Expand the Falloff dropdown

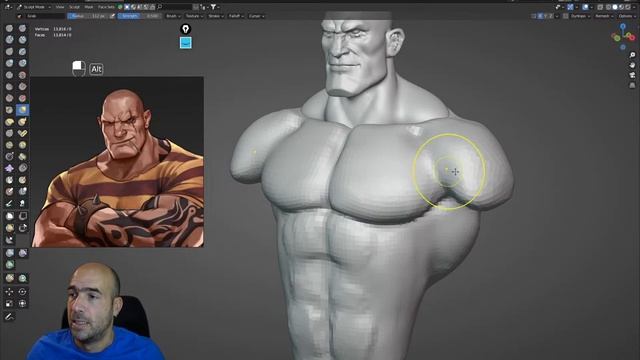pos(236,16)
